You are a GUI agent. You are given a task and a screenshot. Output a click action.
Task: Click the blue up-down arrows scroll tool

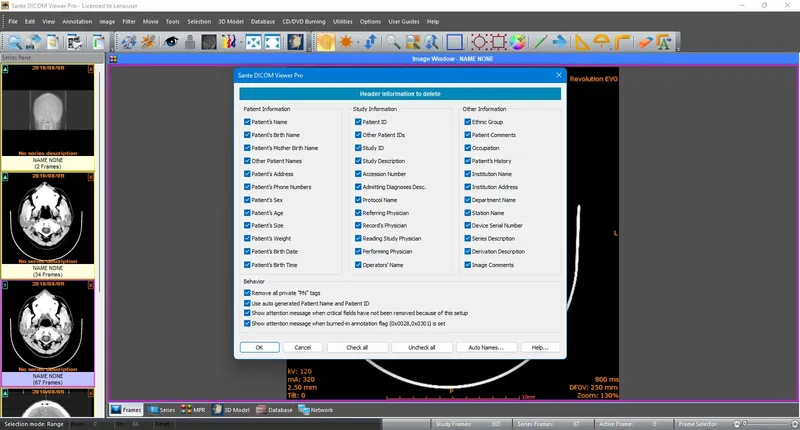pos(370,42)
